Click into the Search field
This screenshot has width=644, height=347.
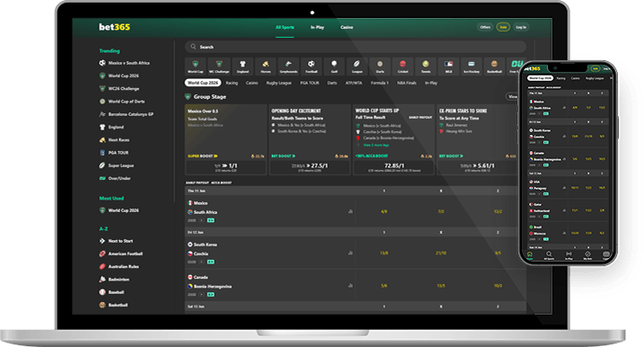coord(356,47)
